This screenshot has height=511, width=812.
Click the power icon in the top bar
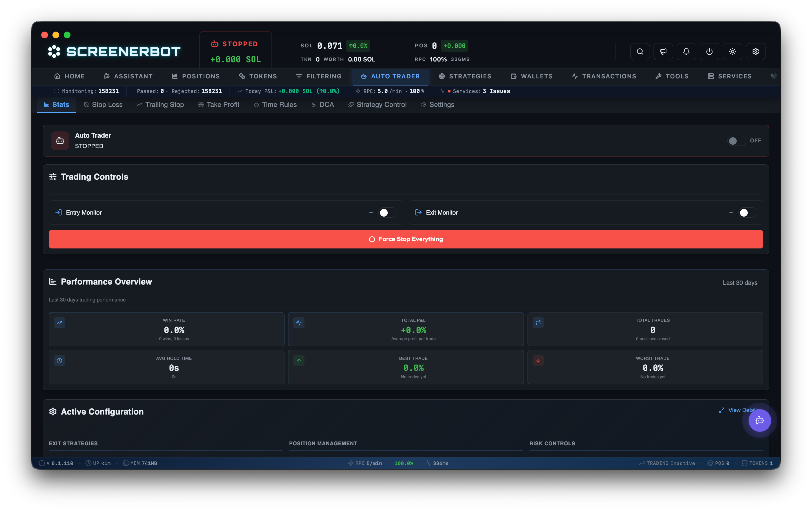pos(709,51)
